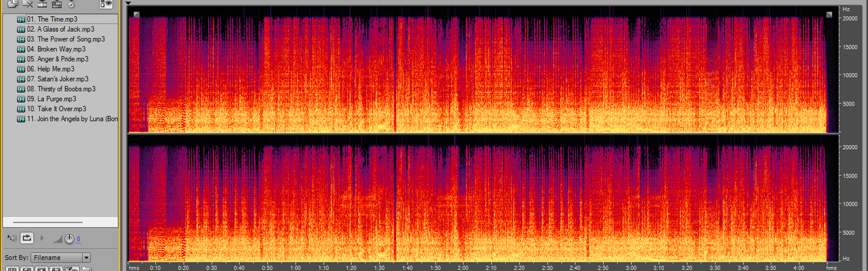Click the Edit File icon in Files toolbar
The image size is (868, 271).
pos(57,4)
